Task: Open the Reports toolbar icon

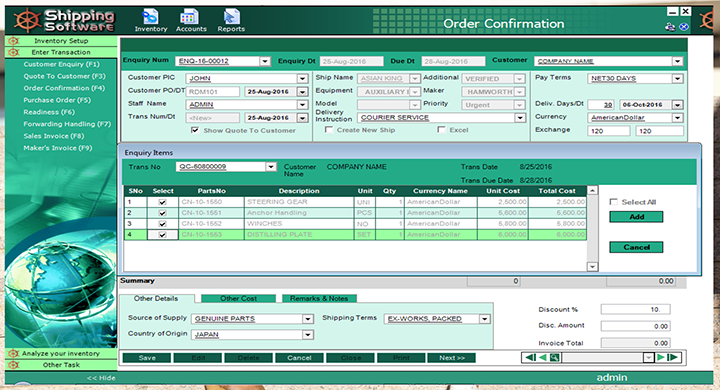Action: tap(231, 21)
